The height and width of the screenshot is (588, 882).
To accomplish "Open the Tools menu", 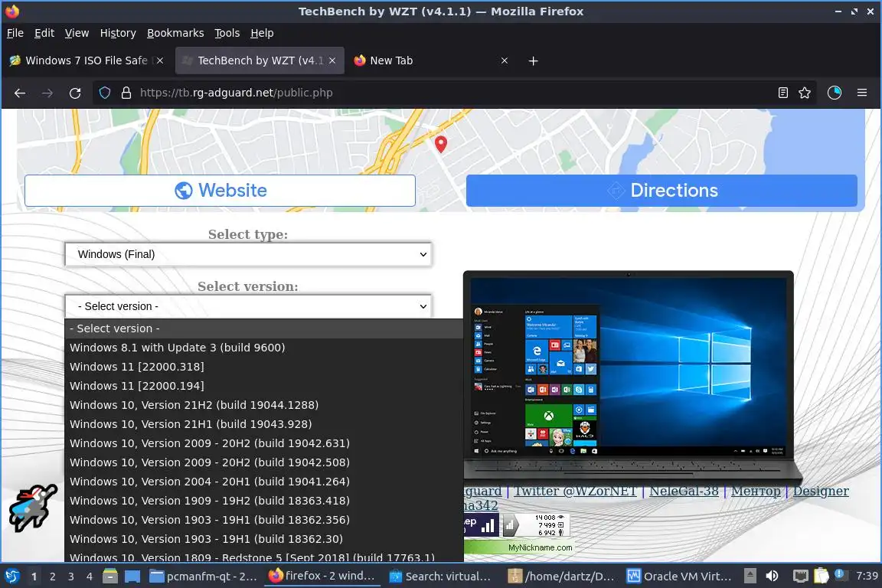I will 227,33.
